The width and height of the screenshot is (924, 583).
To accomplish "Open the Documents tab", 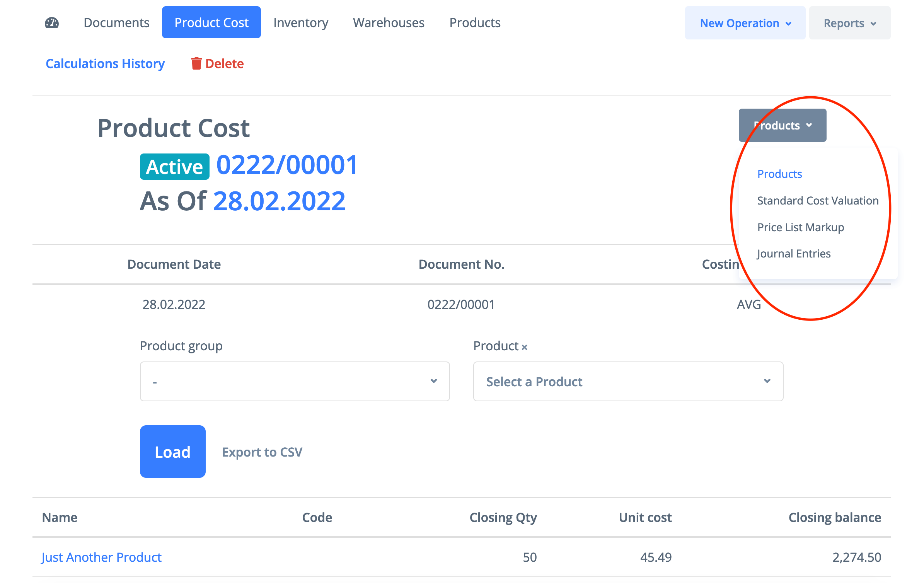I will coord(116,23).
